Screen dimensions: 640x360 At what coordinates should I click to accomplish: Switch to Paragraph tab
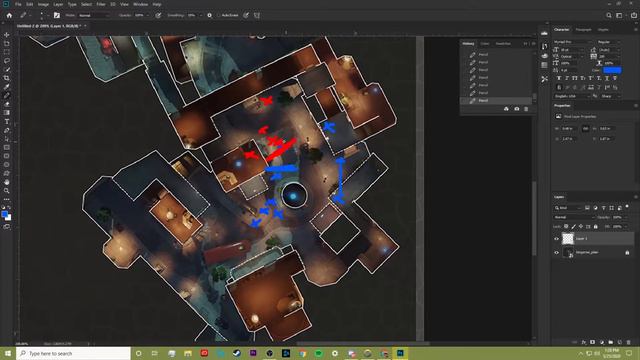pyautogui.click(x=583, y=29)
